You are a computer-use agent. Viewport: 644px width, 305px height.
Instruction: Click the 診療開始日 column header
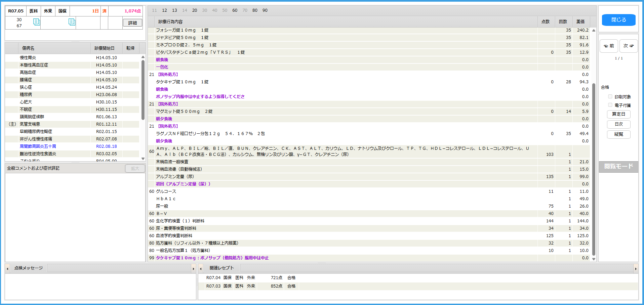(106, 48)
